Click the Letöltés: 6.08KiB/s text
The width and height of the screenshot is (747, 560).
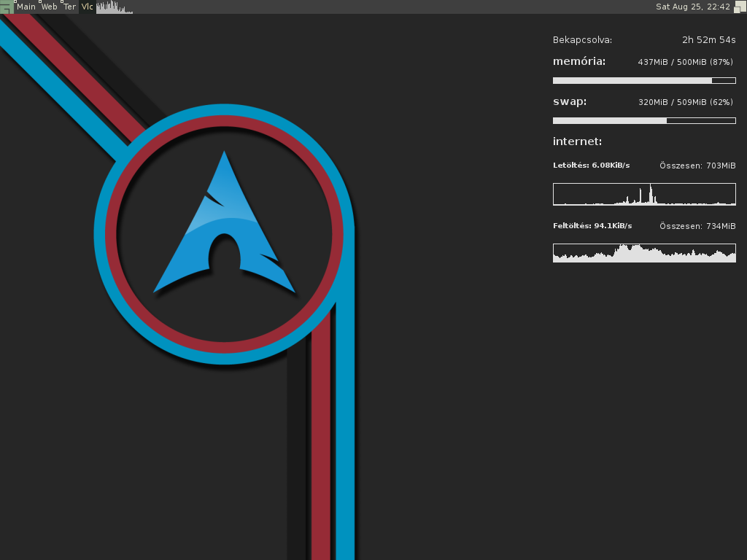coord(591,166)
